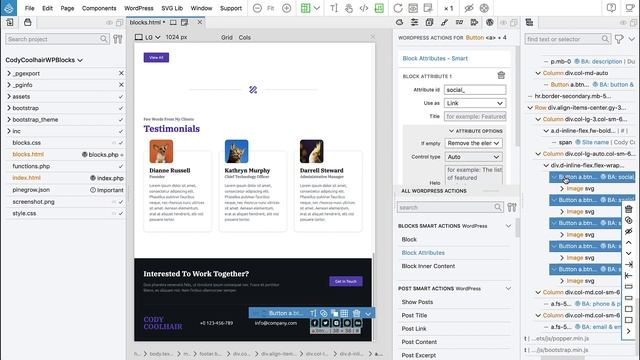Collapse the Attribute Options section
This screenshot has height=360, width=640.
coord(451,131)
